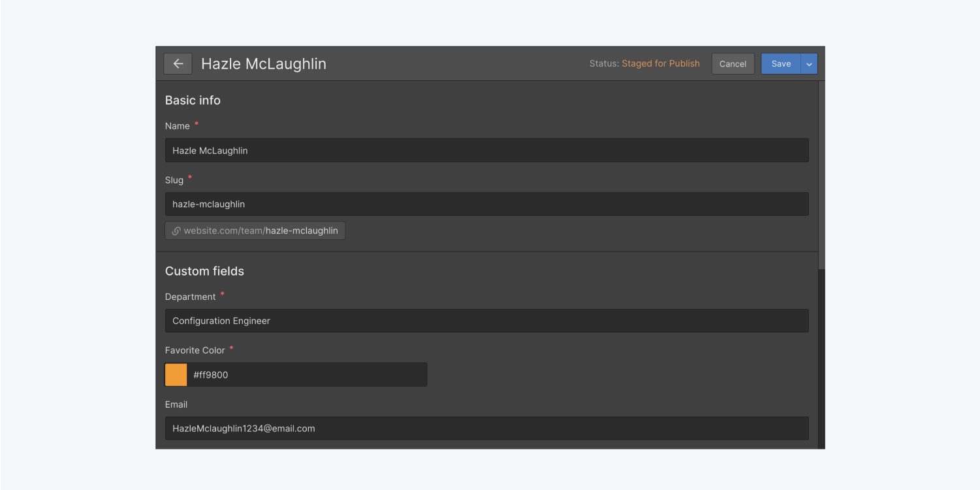Click the required asterisk next to Name
The width and height of the screenshot is (980, 490).
[195, 123]
